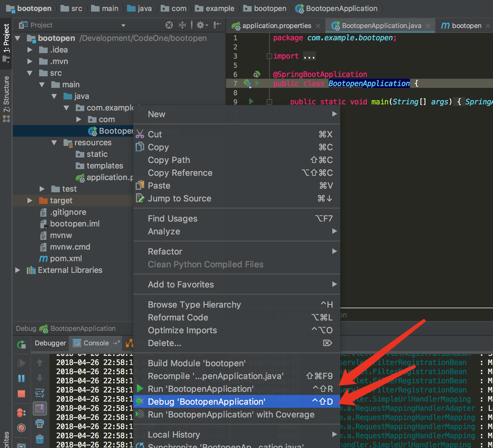493x448 pixels.
Task: Choose Copy Path from context menu
Action: pos(237,160)
